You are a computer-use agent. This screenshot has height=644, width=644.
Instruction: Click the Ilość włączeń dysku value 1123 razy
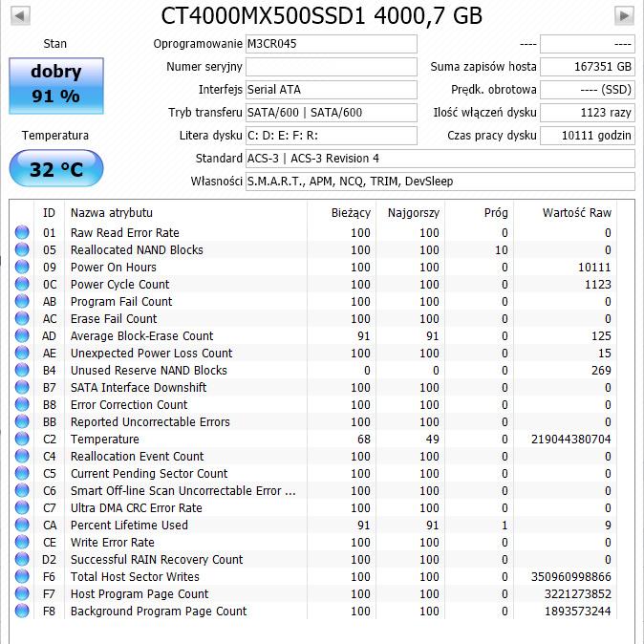[x=588, y=113]
